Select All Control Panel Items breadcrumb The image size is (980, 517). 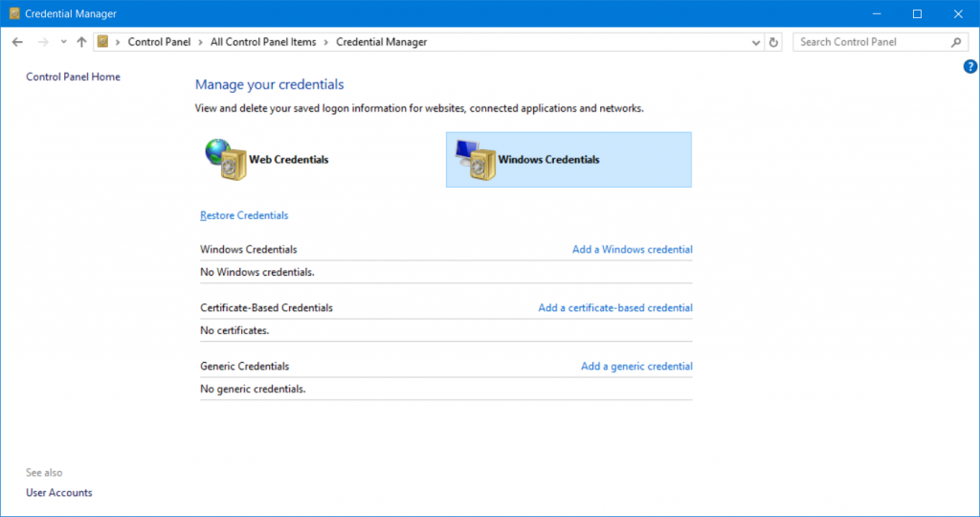click(263, 42)
